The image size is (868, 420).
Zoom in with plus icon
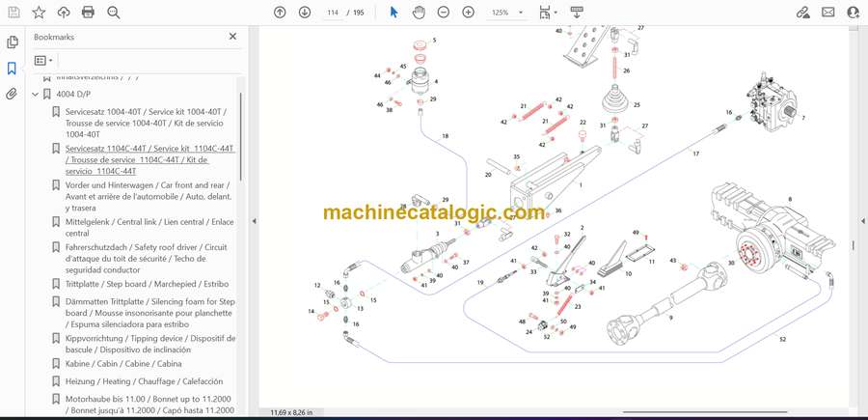[x=469, y=13]
